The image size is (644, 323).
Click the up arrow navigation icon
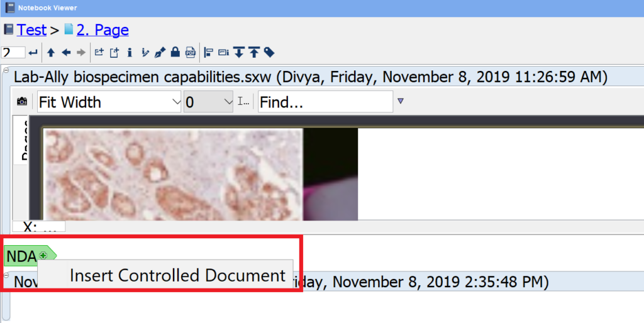(51, 52)
